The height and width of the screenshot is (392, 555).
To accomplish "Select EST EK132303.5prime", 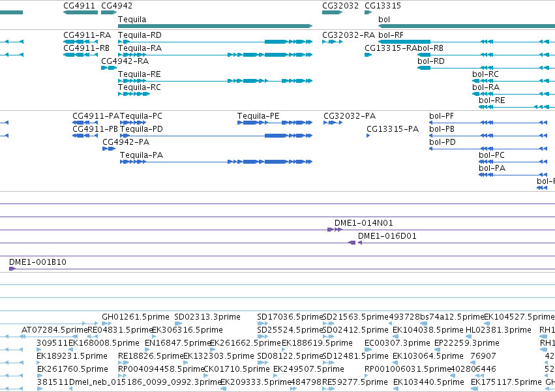I will point(218,356).
